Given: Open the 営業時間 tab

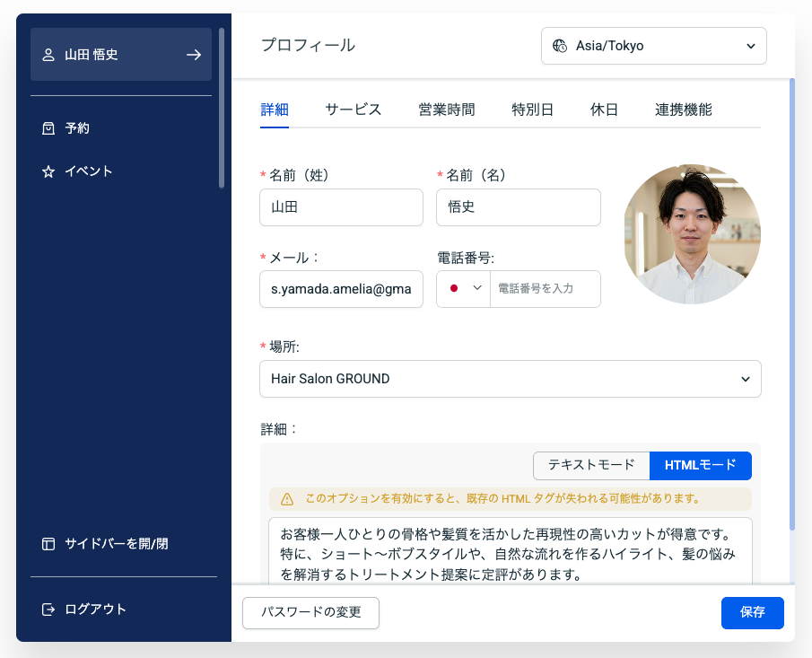Looking at the screenshot, I should point(446,110).
